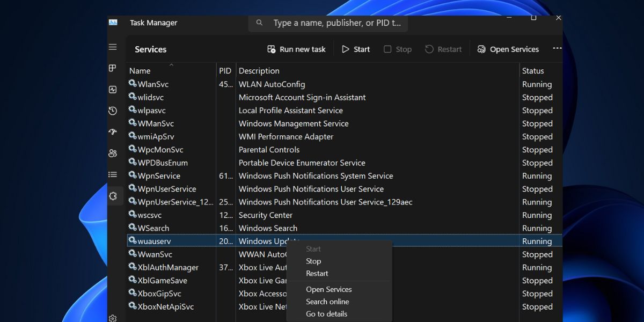The image size is (644, 322).
Task: Open the Processes page in the sidebar
Action: point(113,68)
